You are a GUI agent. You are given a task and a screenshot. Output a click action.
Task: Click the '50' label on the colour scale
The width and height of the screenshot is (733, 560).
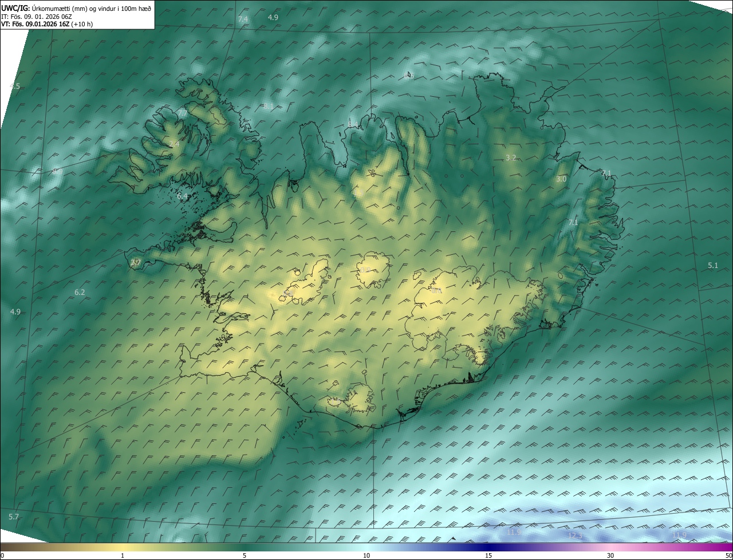click(x=728, y=555)
